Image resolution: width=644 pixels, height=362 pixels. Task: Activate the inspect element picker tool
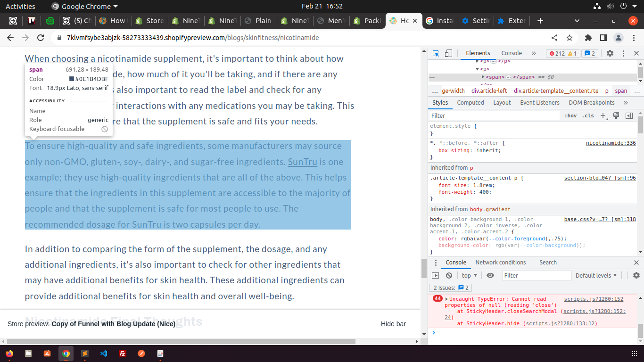coord(436,53)
